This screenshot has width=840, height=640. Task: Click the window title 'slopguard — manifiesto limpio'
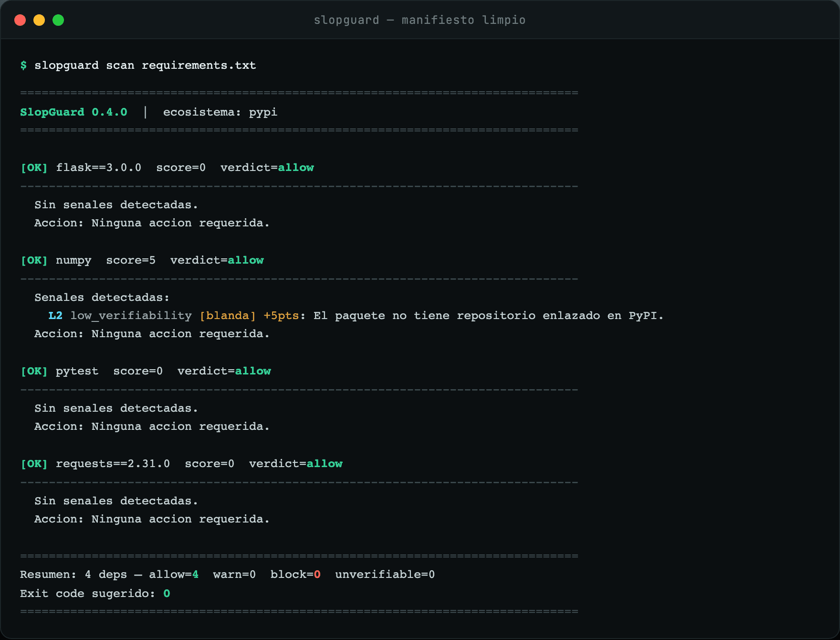(x=420, y=20)
